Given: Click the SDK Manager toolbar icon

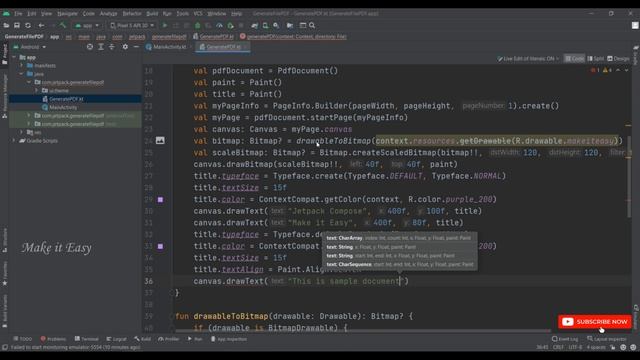Looking at the screenshot, I should click(x=276, y=25).
